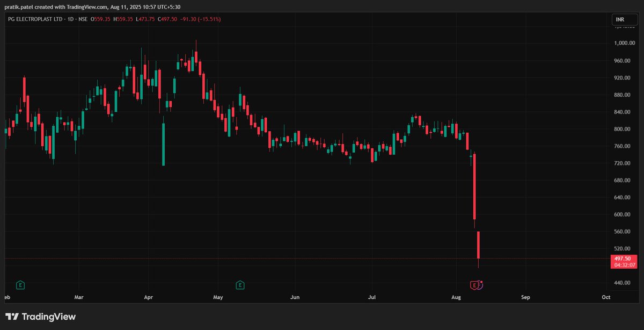644x330 pixels.
Task: Click the Aug label on time axis
Action: [456, 297]
